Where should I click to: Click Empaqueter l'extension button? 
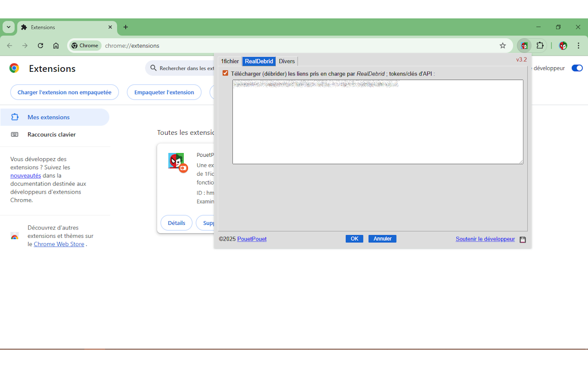[164, 92]
